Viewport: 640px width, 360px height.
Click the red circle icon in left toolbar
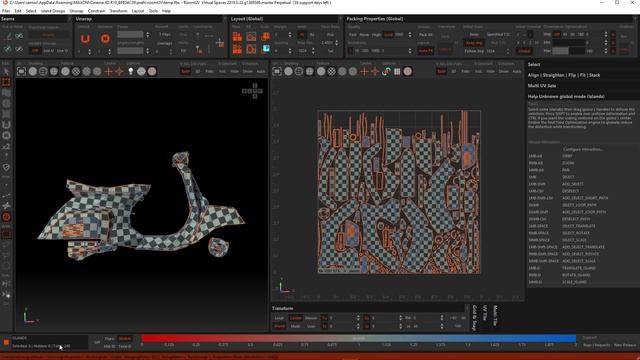[6, 217]
